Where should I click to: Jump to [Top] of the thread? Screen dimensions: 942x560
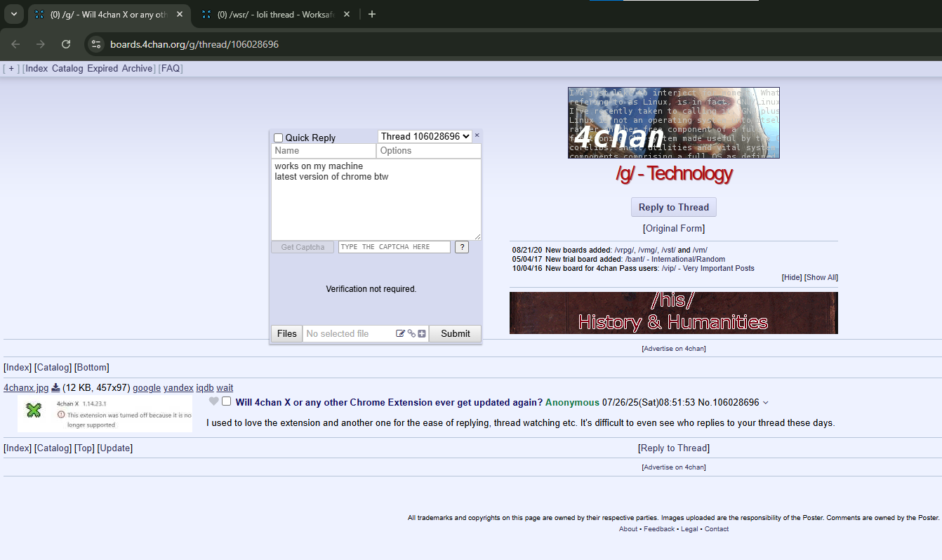(x=84, y=448)
